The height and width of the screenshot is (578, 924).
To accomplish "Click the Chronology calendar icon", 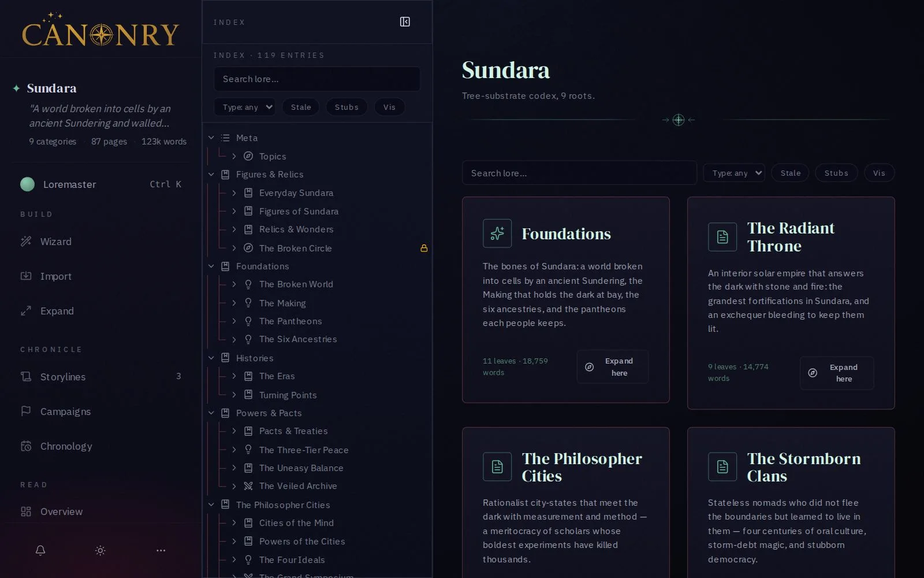I will [x=26, y=446].
